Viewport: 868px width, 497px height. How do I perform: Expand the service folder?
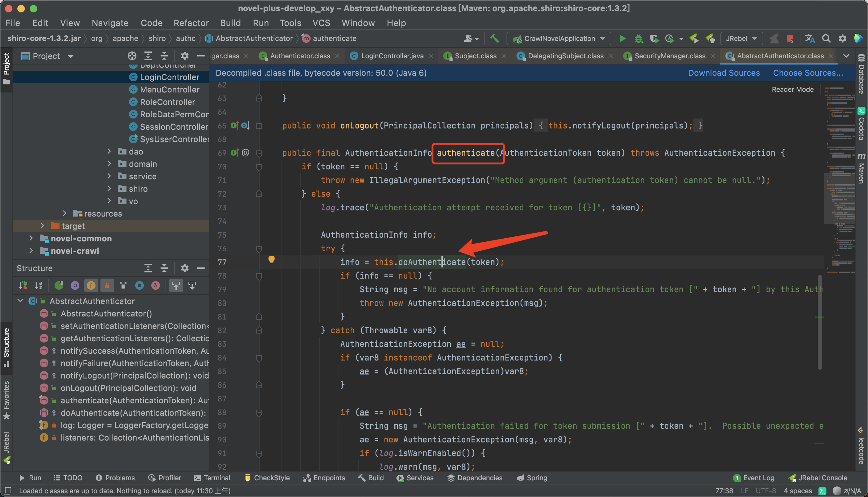click(x=109, y=176)
